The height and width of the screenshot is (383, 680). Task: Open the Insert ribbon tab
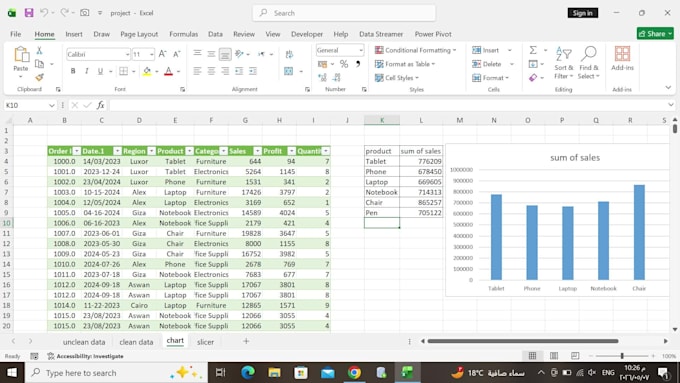pos(74,34)
